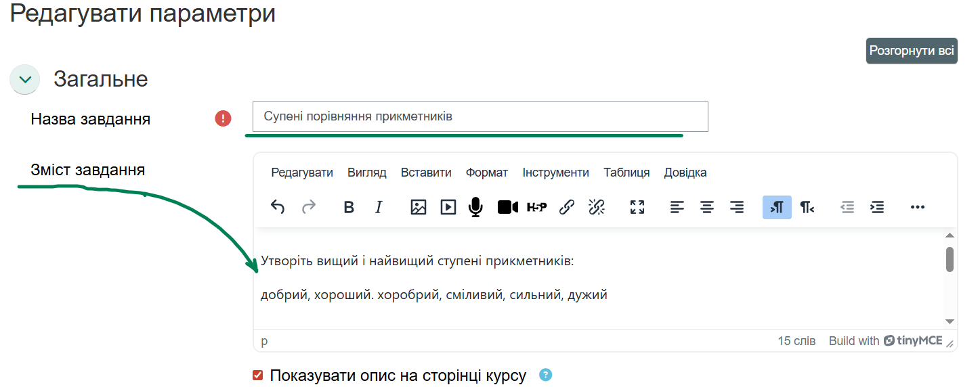The image size is (980, 387).
Task: Insert H5P content from toolbar
Action: [536, 207]
